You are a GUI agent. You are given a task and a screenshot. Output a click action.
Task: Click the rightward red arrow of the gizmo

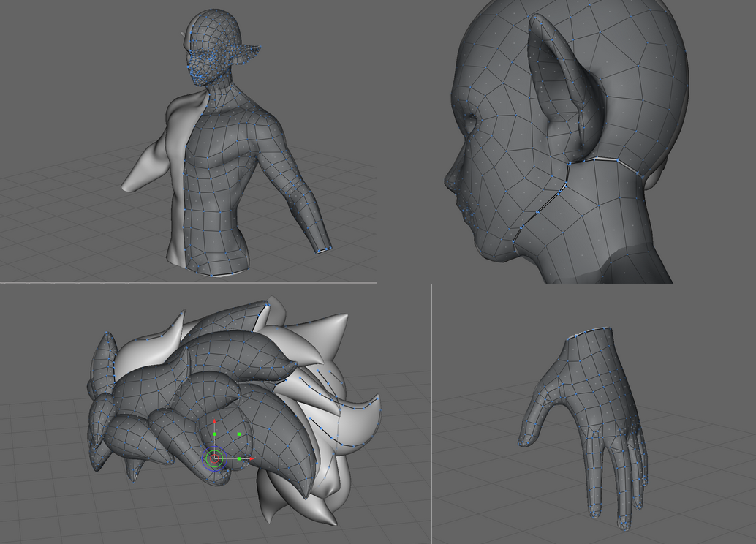[x=250, y=459]
